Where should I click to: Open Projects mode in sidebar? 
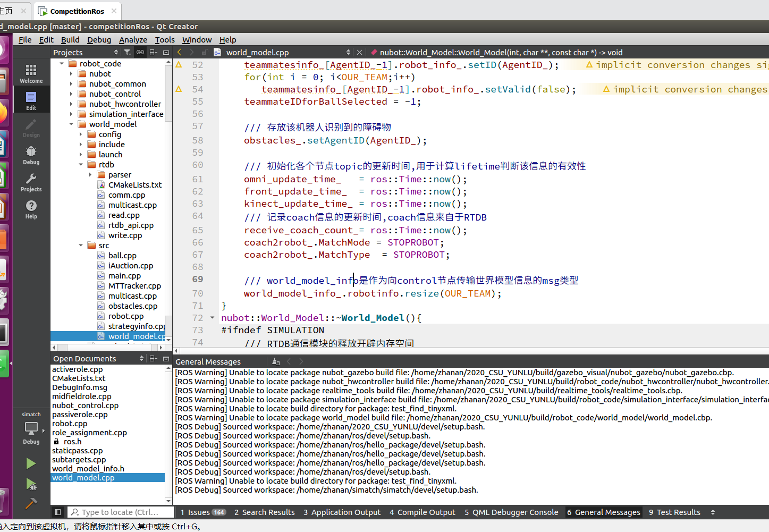[x=31, y=182]
